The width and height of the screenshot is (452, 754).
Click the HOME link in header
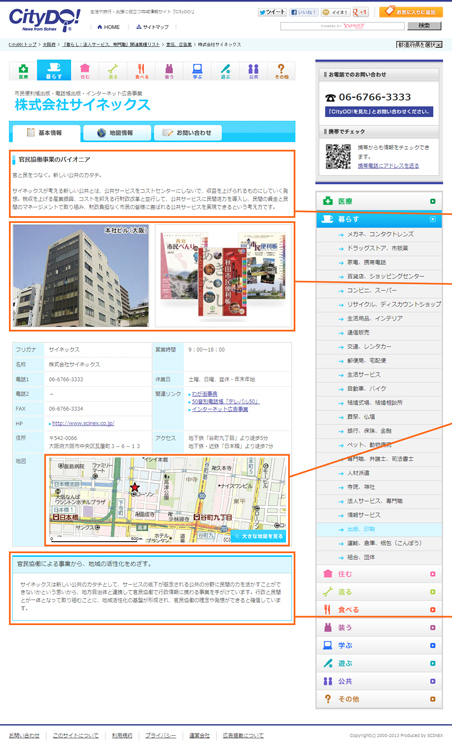coord(109,27)
